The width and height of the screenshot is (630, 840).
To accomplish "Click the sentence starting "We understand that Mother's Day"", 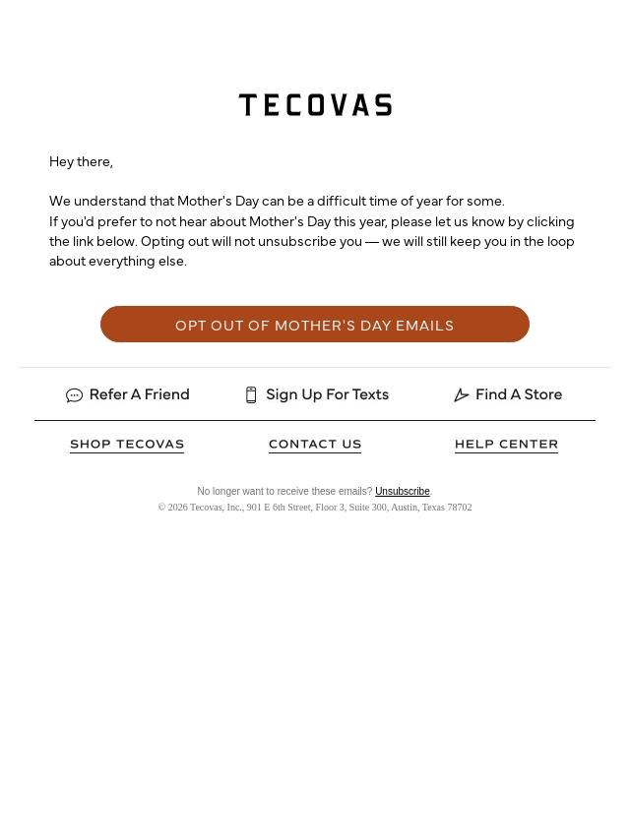I will pos(277,201).
